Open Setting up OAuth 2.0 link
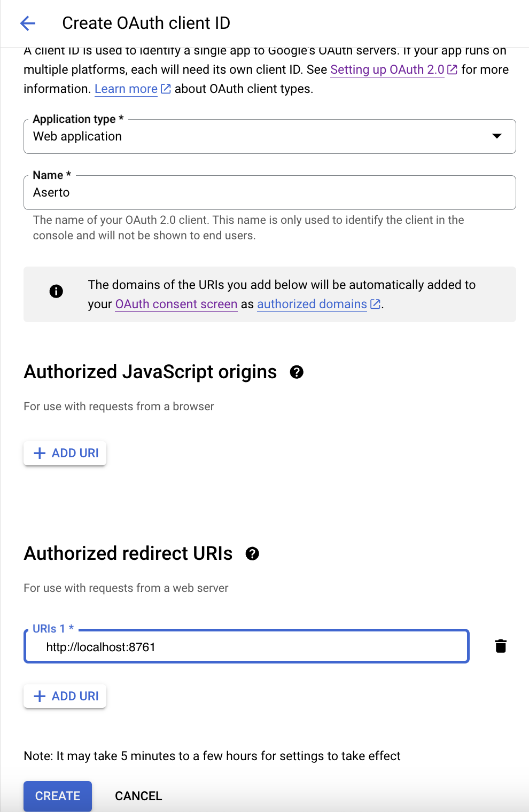Screen dimensions: 529x812 387,69
